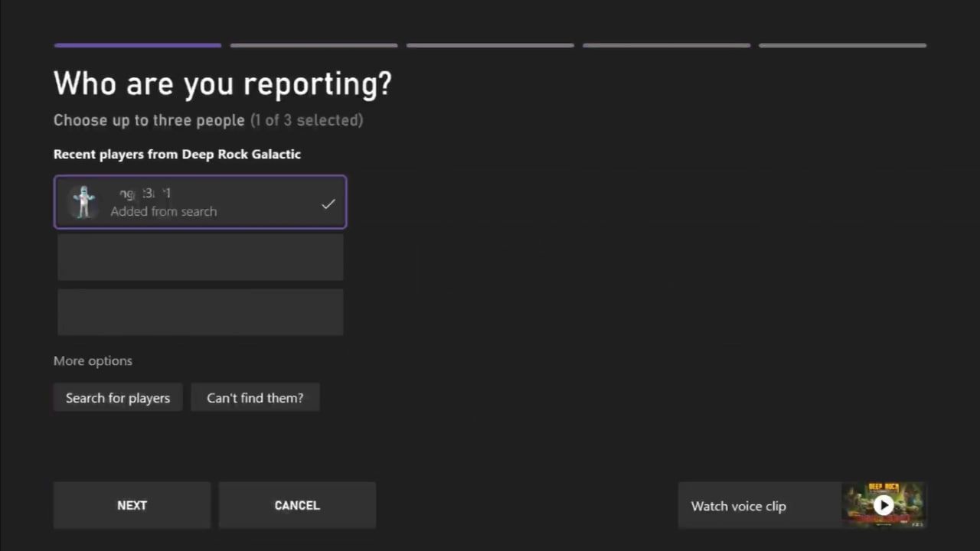Toggle the checkmark on the selected player

(328, 204)
